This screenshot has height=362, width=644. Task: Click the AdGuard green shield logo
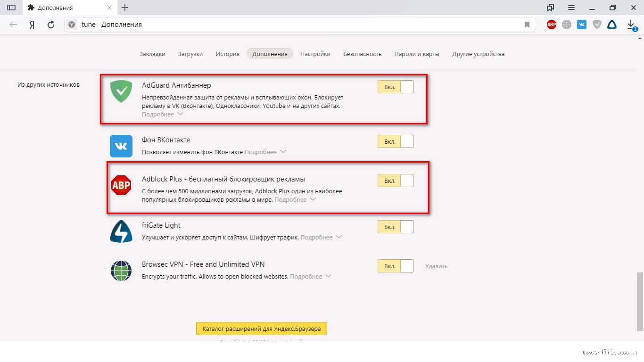[121, 91]
